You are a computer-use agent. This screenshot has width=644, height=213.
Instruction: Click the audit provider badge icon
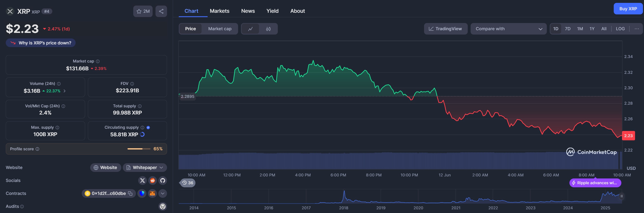click(x=163, y=206)
